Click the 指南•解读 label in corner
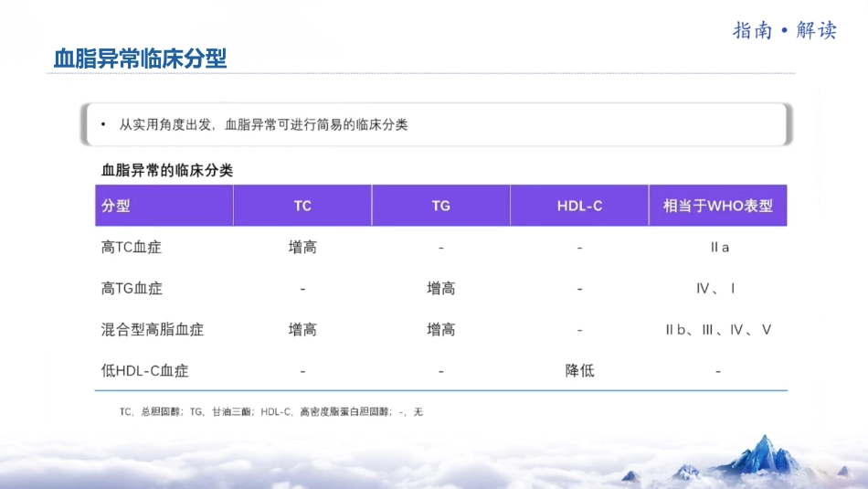The image size is (868, 489). (x=785, y=30)
